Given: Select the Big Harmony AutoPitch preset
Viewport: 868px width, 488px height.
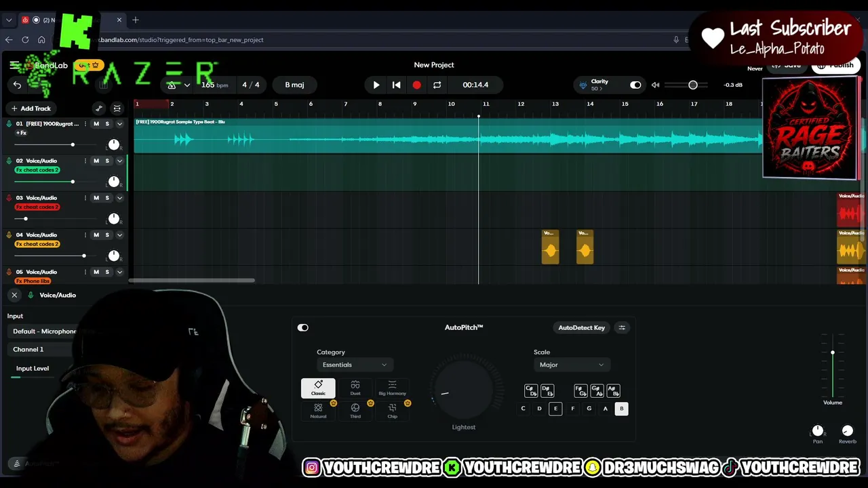Looking at the screenshot, I should coord(392,388).
